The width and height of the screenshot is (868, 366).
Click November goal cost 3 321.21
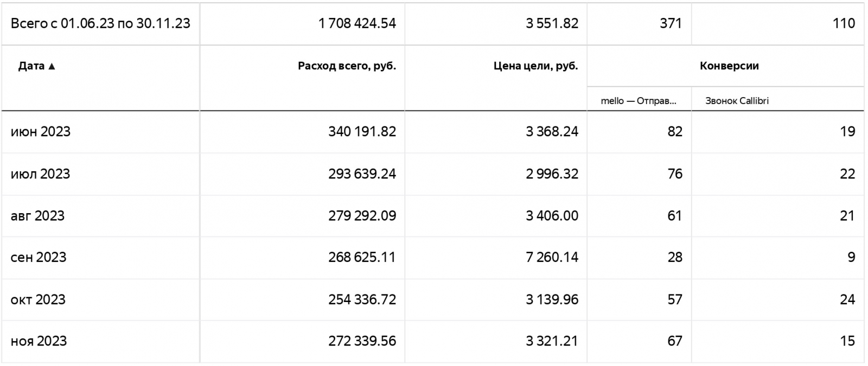click(x=552, y=341)
